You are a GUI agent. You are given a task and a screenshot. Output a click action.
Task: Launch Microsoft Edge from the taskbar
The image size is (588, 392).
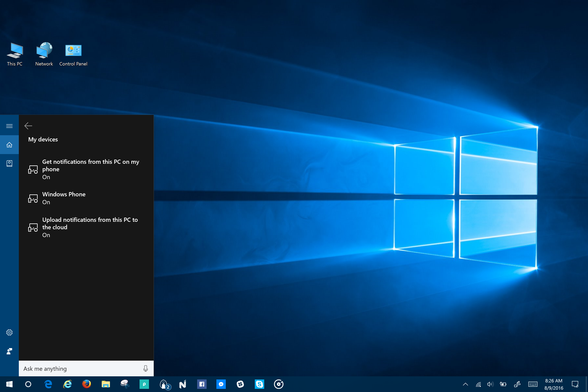[48, 384]
